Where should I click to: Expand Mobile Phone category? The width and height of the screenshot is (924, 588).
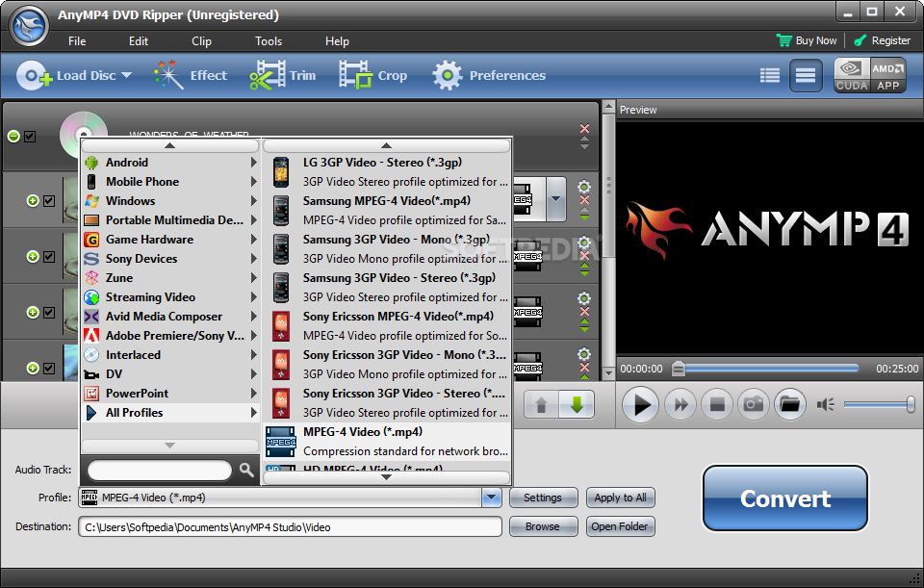(170, 182)
